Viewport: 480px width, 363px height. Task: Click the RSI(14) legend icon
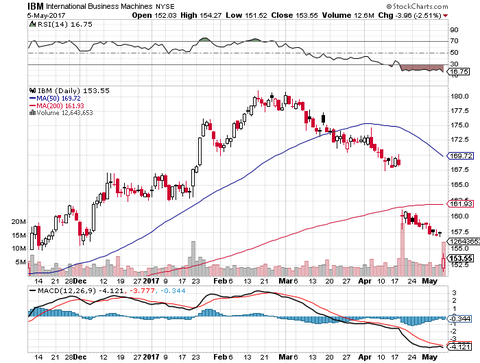pyautogui.click(x=32, y=24)
